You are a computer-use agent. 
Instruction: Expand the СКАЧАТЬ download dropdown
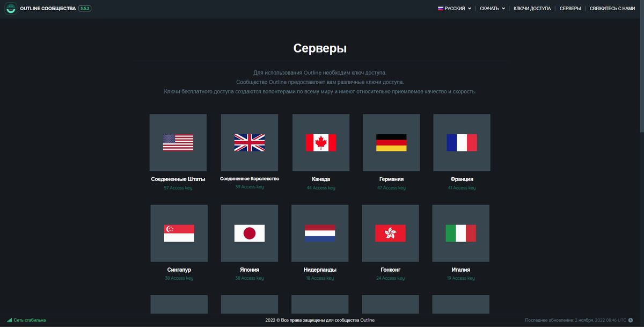point(489,9)
